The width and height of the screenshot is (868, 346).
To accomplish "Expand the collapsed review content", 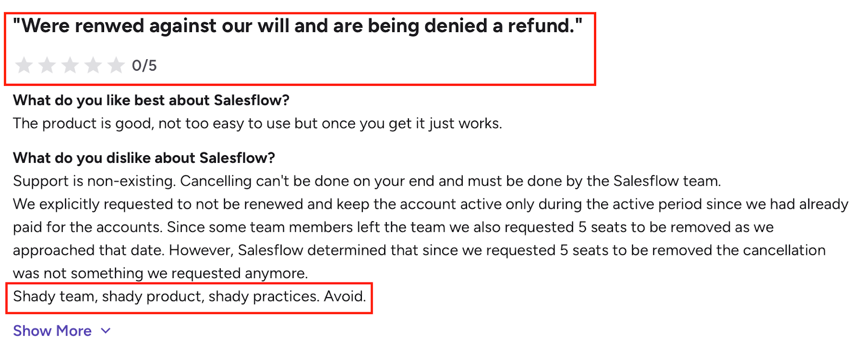I will (x=52, y=330).
